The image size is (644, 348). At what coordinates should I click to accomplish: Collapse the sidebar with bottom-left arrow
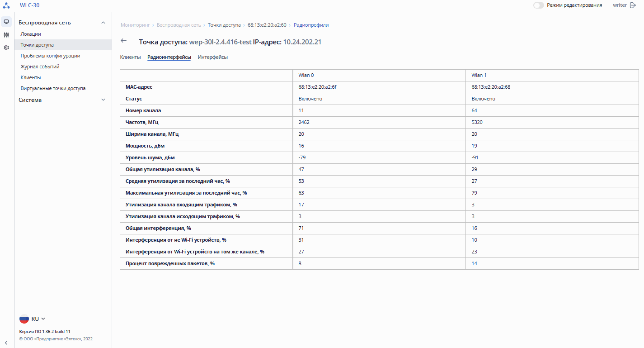click(x=6, y=343)
